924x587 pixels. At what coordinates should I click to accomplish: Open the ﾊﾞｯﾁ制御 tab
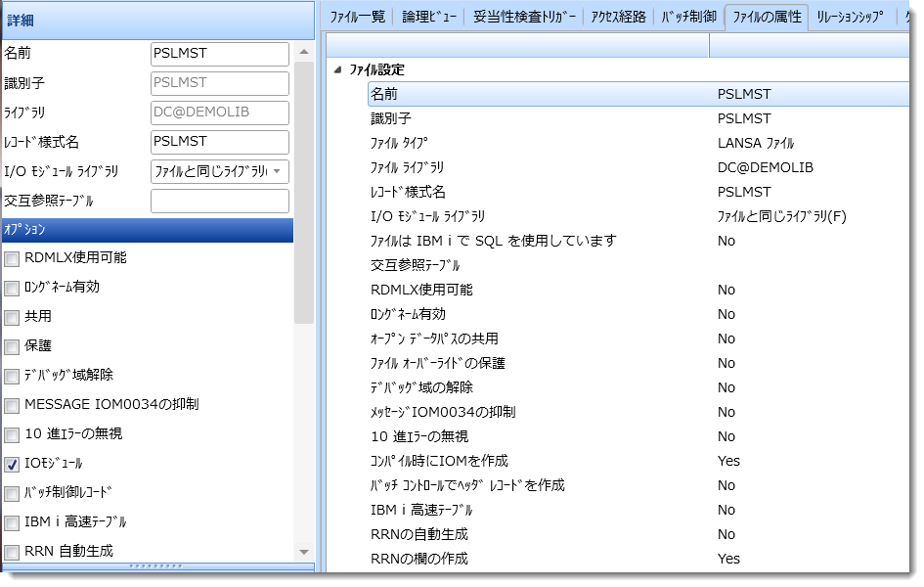click(689, 17)
